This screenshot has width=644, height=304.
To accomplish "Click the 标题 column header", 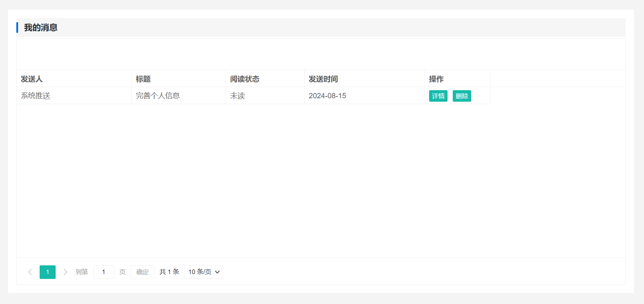I will tap(143, 79).
